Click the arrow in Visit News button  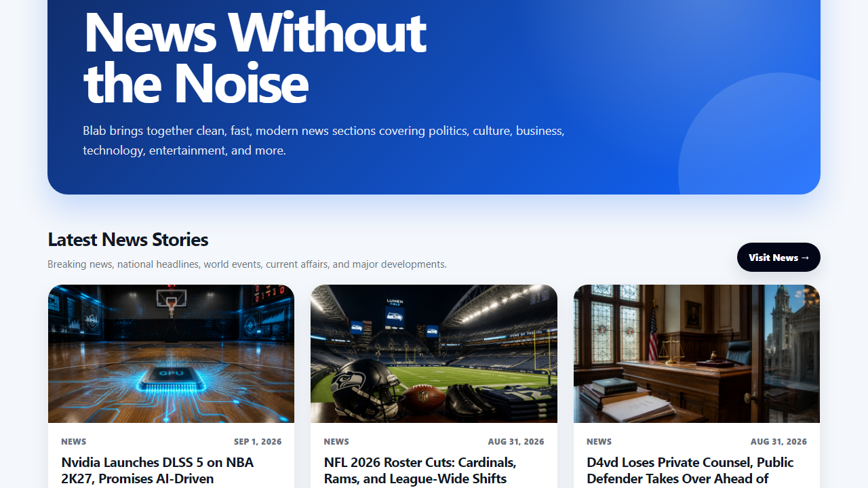[x=805, y=258]
